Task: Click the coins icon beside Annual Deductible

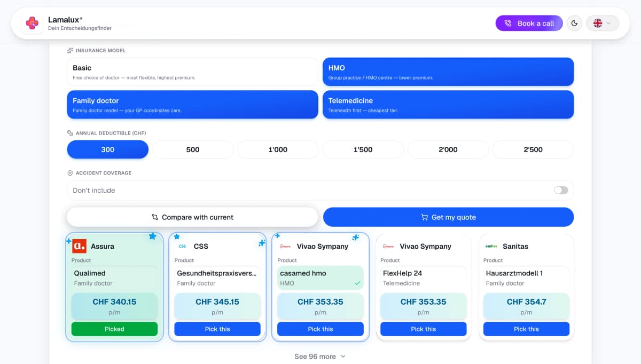Action: click(70, 133)
